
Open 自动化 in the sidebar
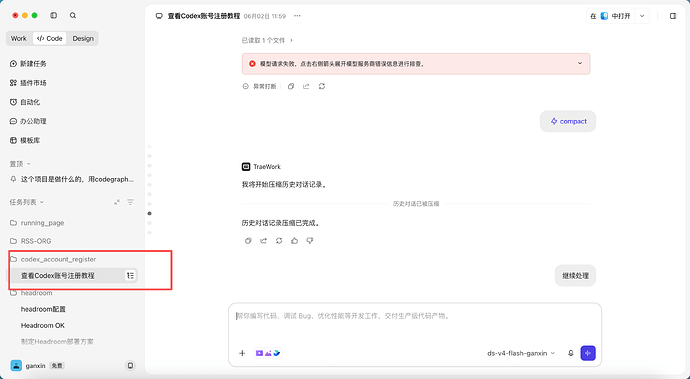click(25, 102)
